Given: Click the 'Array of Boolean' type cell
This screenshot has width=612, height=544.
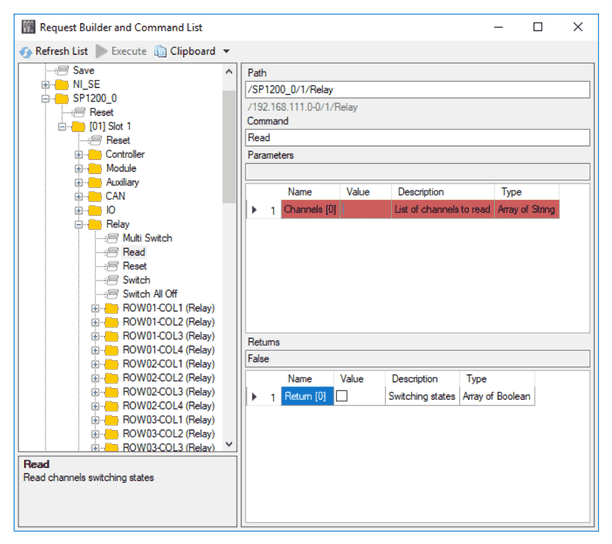Looking at the screenshot, I should pos(496,396).
